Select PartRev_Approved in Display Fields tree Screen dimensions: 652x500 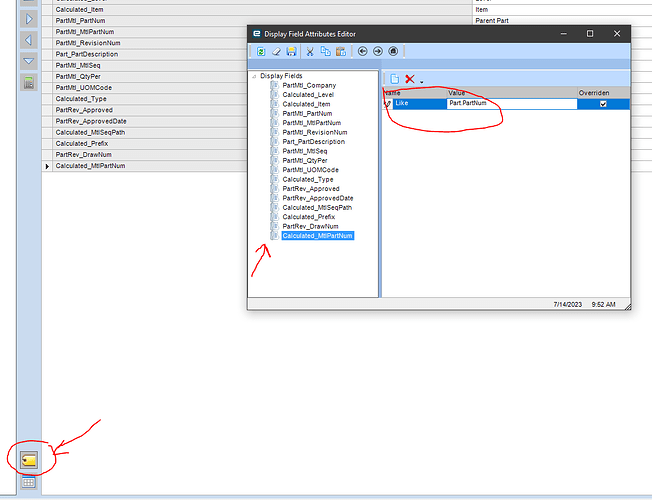[x=311, y=189]
